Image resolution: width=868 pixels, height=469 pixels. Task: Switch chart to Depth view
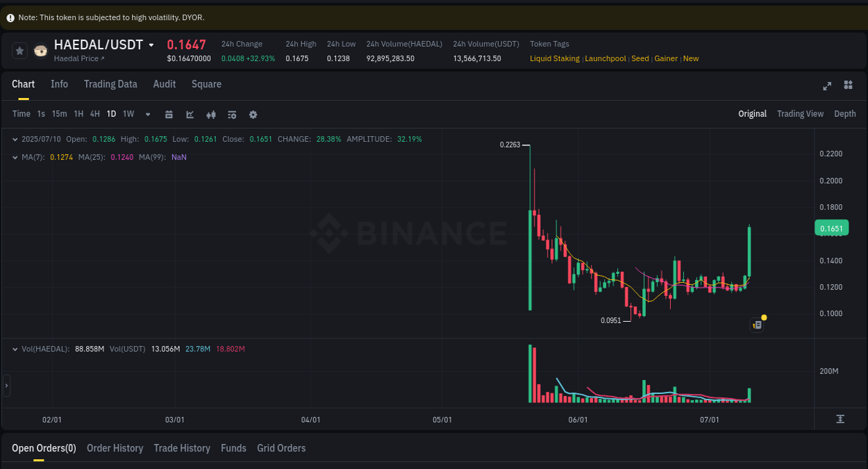click(x=844, y=113)
